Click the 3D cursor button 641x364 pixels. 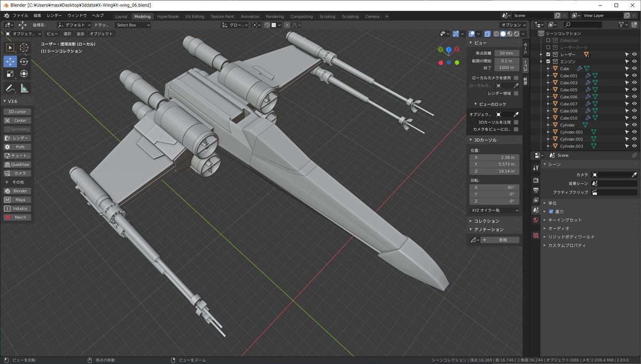17,112
